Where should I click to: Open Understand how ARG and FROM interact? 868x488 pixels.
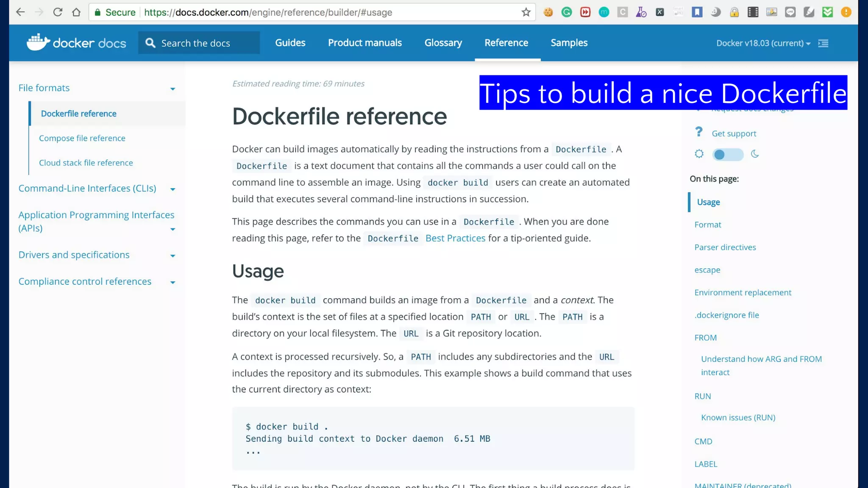(x=761, y=366)
